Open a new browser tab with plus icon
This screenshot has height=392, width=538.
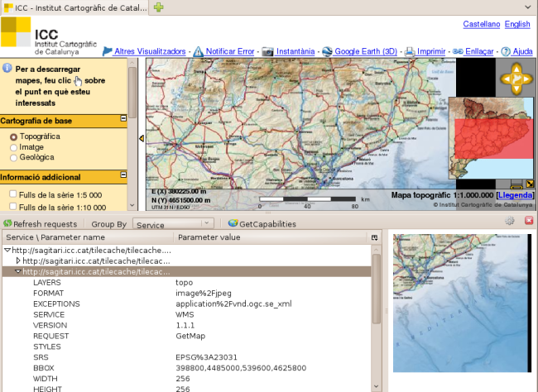(158, 7)
